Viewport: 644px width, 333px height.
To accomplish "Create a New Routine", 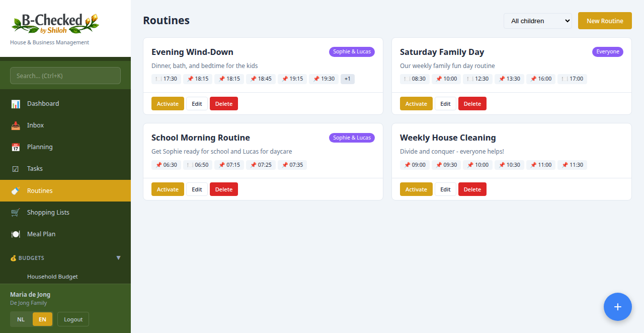I will tap(605, 21).
